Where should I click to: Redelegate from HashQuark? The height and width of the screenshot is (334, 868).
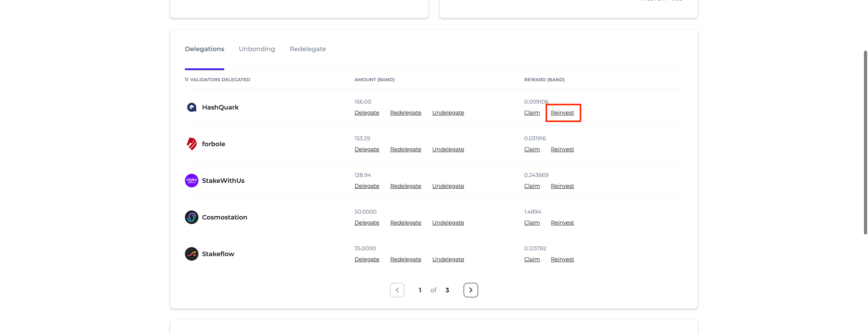pos(406,113)
